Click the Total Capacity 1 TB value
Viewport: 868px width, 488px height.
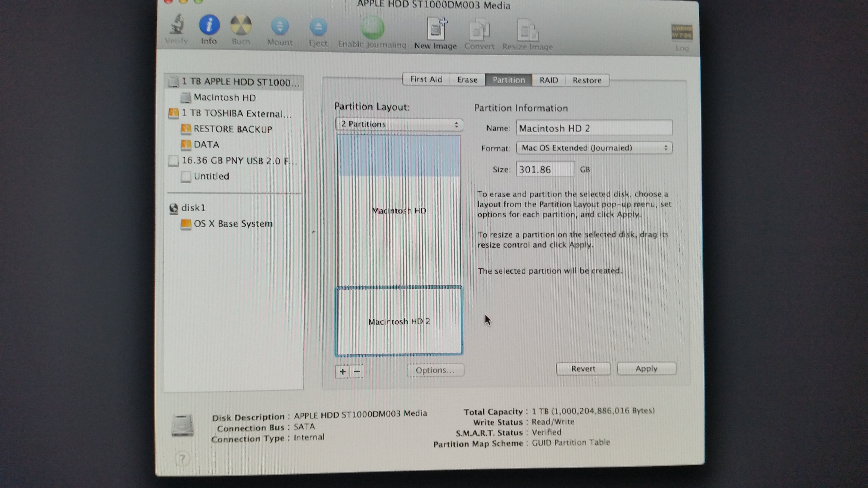[x=593, y=411]
